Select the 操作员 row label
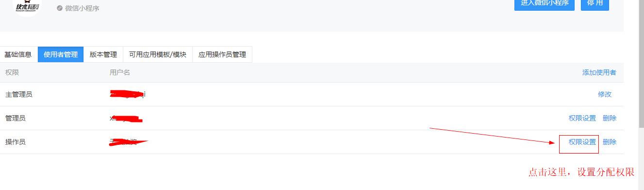 pos(16,142)
